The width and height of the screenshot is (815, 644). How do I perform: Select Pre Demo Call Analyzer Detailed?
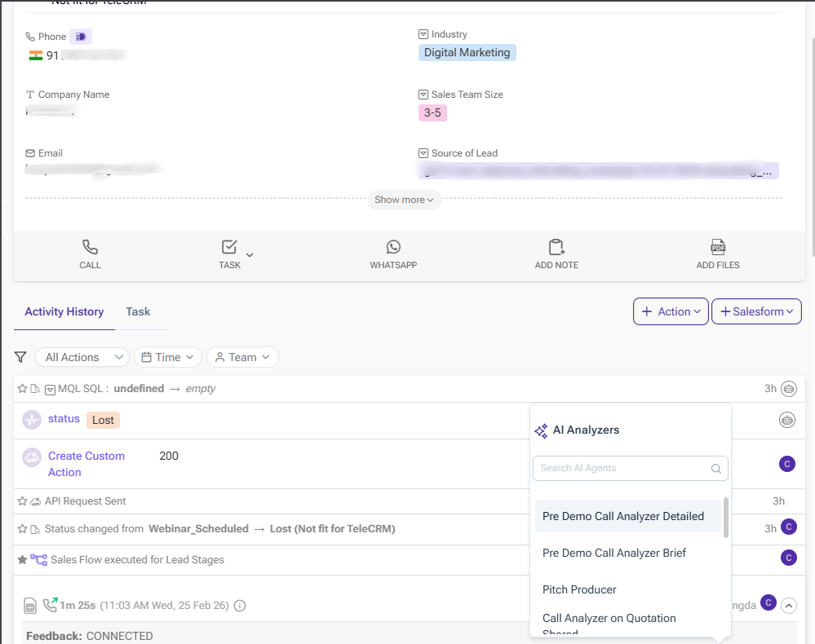click(x=627, y=516)
